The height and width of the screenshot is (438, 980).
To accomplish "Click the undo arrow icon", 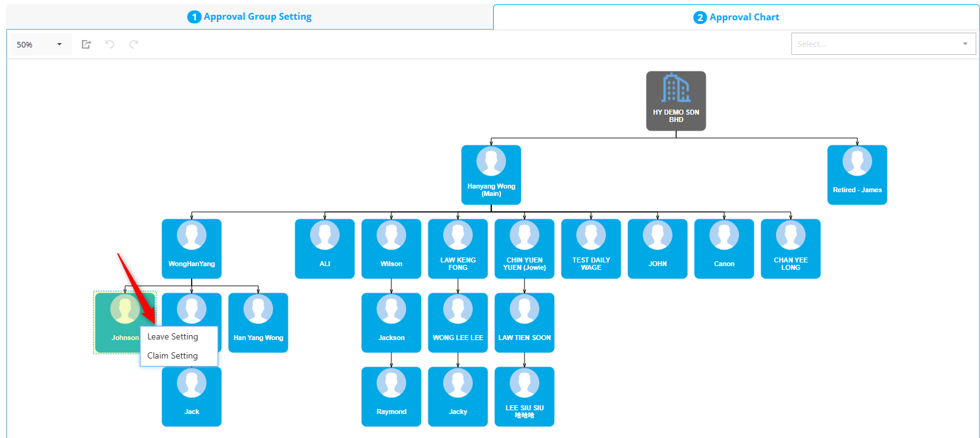I will click(110, 44).
